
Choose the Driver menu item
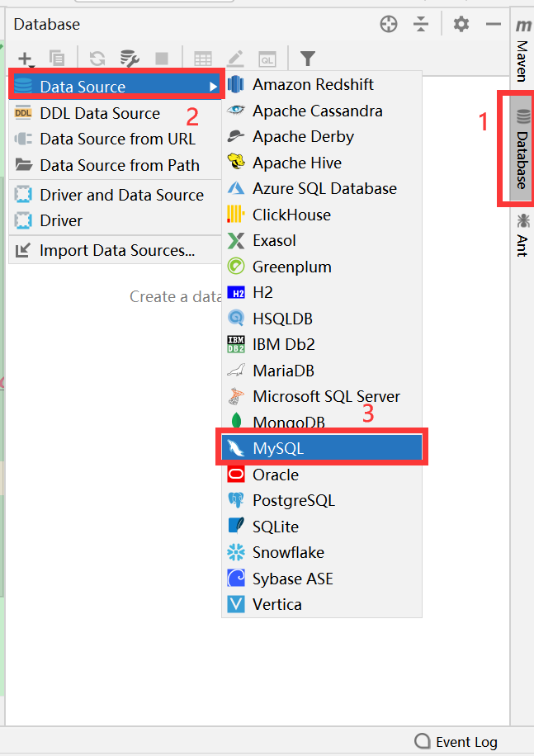pos(115,221)
